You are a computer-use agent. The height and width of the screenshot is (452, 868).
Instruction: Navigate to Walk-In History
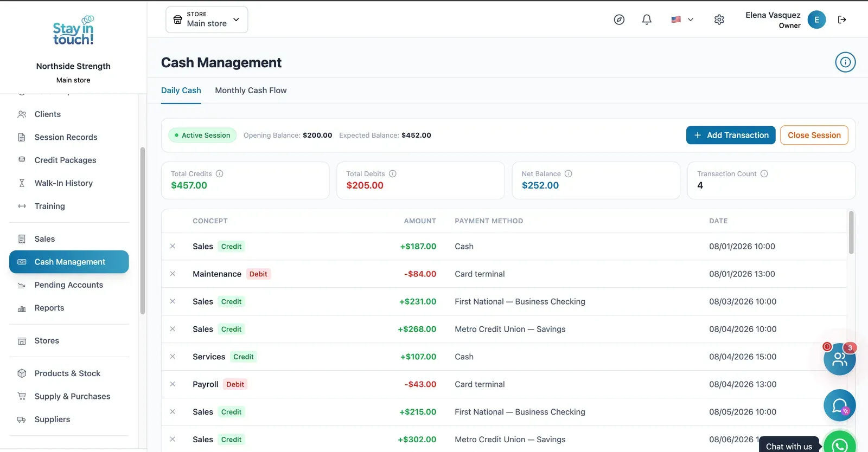[69, 183]
